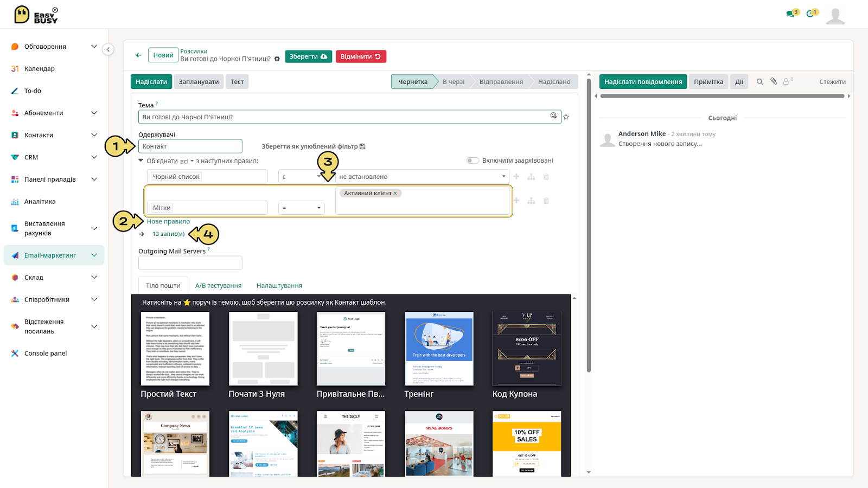
Task: Click the Нове правило link
Action: 168,222
